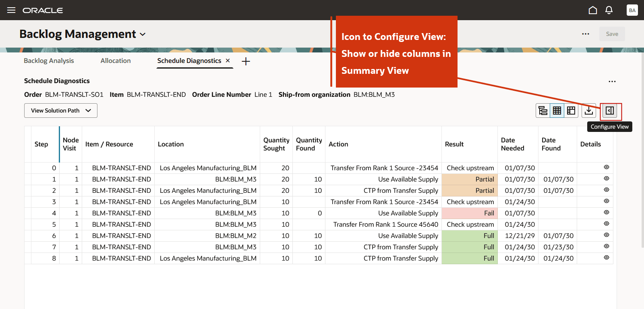The width and height of the screenshot is (644, 309).
Task: Click the Oracle logo
Action: pyautogui.click(x=43, y=10)
